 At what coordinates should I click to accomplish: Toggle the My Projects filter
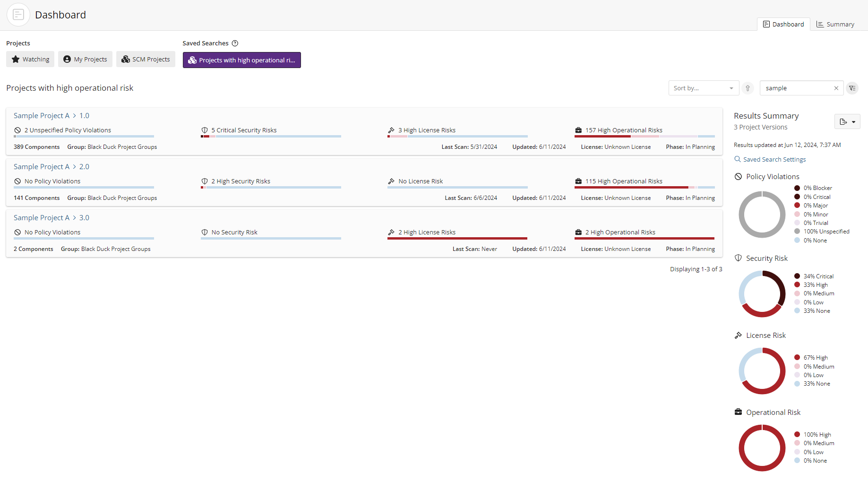(x=85, y=59)
